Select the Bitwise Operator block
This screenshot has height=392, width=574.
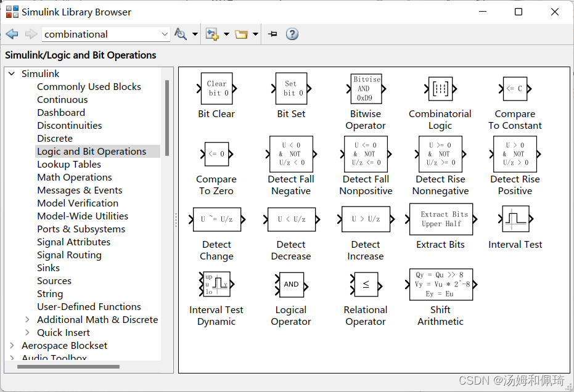click(x=366, y=89)
